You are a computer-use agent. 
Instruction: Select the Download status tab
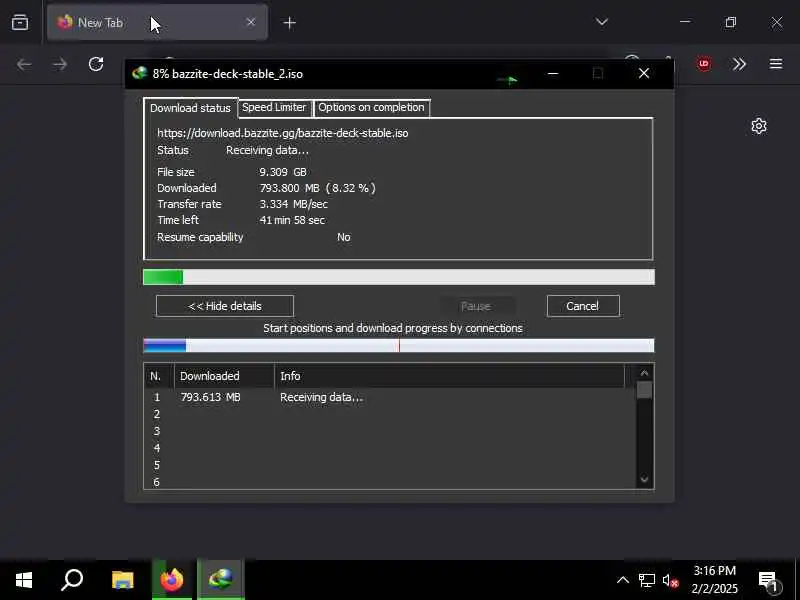point(190,108)
